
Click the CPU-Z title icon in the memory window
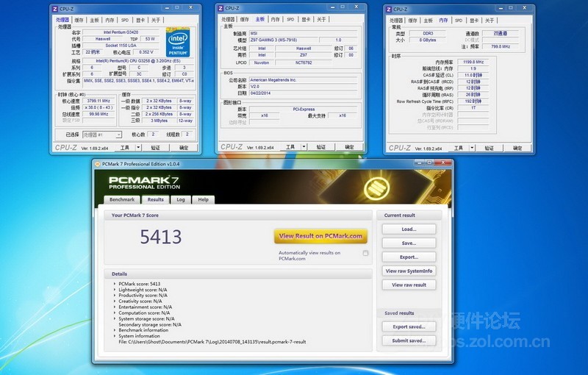pyautogui.click(x=389, y=10)
